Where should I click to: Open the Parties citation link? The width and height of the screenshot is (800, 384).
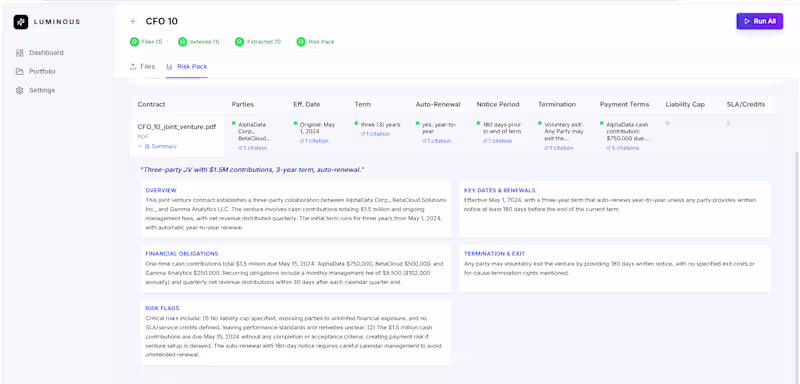253,148
